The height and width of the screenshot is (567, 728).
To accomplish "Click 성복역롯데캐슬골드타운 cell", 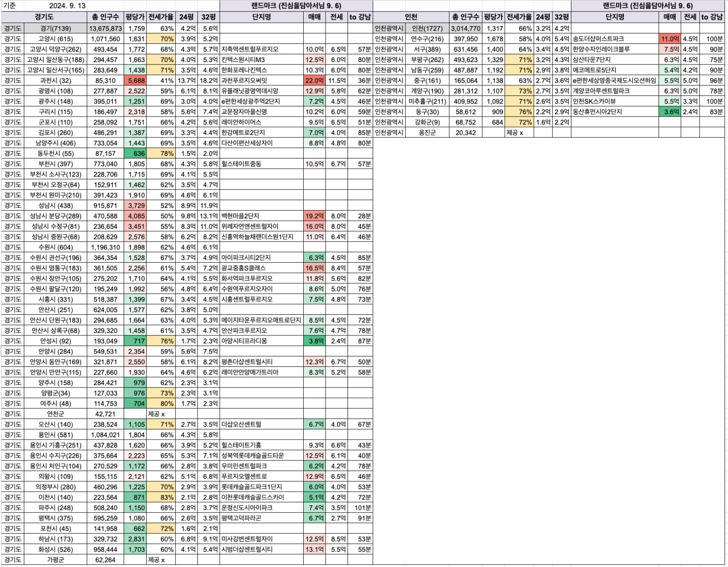I will (261, 456).
